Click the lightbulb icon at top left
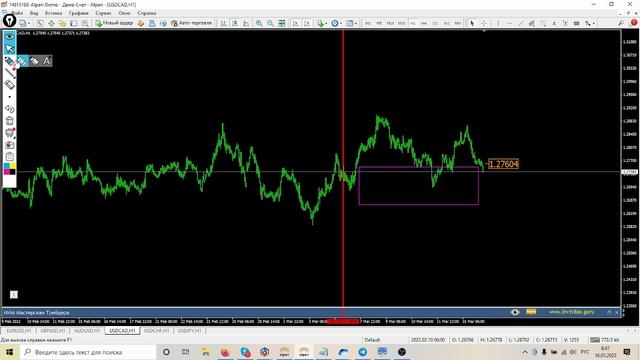The image size is (640, 360). click(x=9, y=20)
